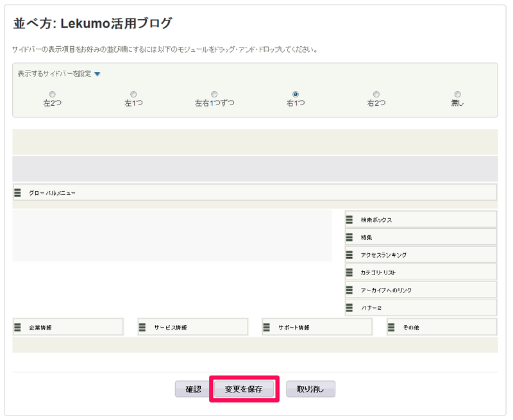
Task: Click drag handle of バナー2 module
Action: [349, 308]
